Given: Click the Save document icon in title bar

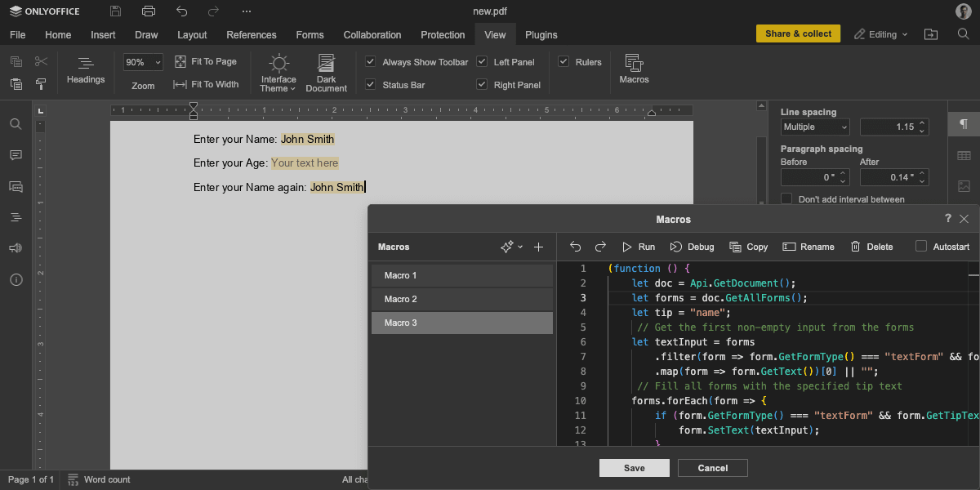Looking at the screenshot, I should (115, 11).
